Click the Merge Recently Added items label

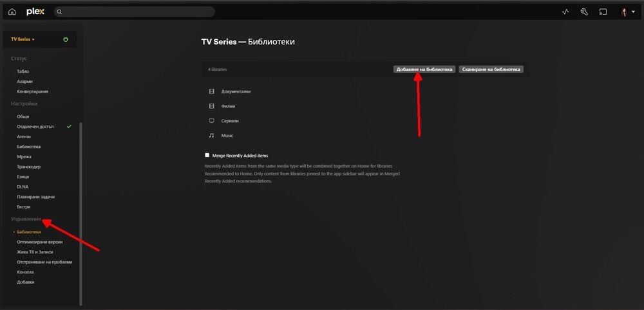[240, 156]
